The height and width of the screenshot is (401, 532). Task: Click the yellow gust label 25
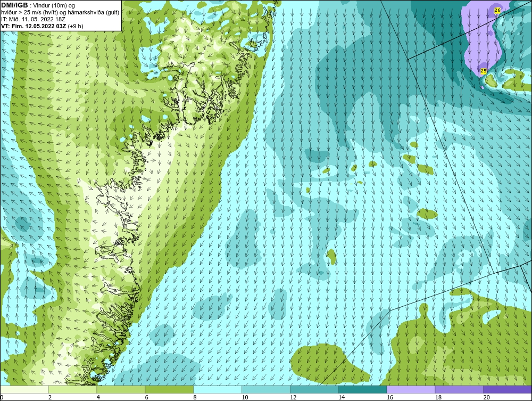pyautogui.click(x=484, y=71)
